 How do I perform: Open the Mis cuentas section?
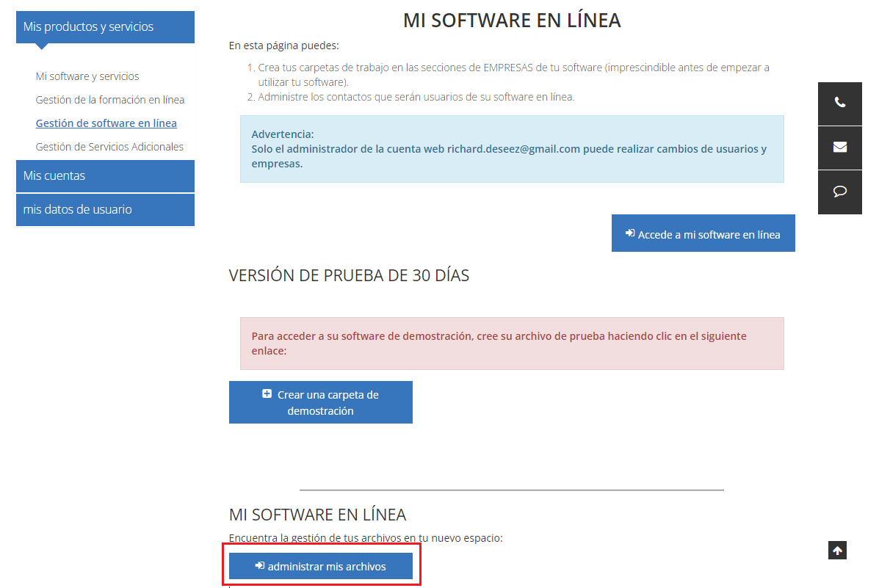coord(106,176)
